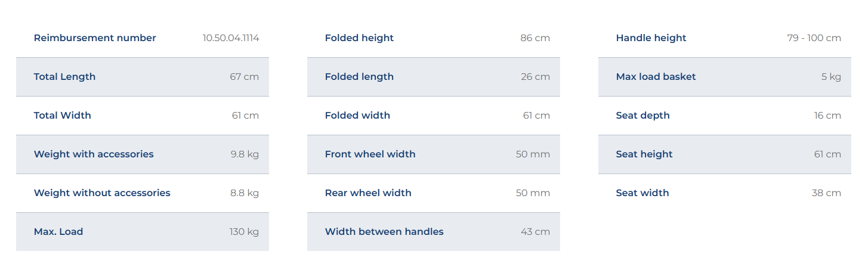
Task: Click the 130 kg max load value
Action: click(244, 232)
